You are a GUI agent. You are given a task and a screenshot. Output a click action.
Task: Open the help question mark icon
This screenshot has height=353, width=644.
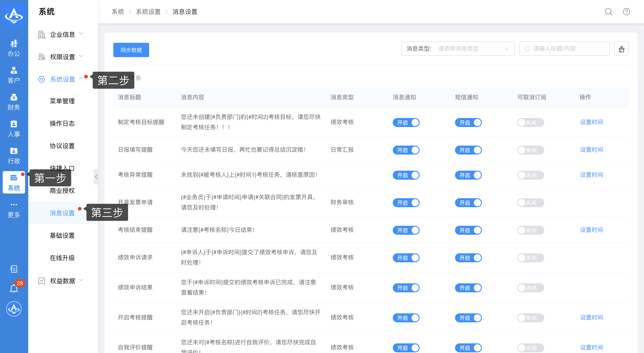tap(626, 12)
